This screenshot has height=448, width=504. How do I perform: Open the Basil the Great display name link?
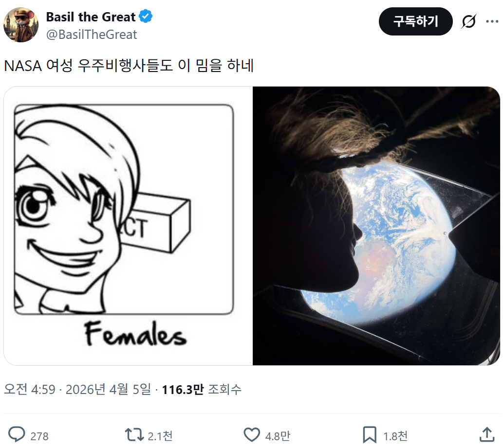(x=91, y=17)
